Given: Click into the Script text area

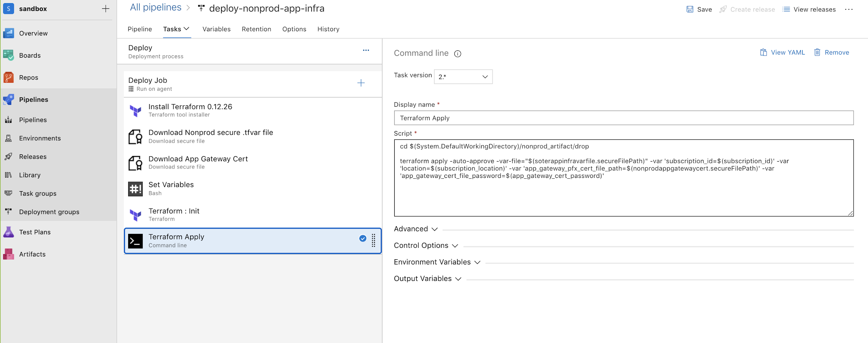Looking at the screenshot, I should (624, 178).
